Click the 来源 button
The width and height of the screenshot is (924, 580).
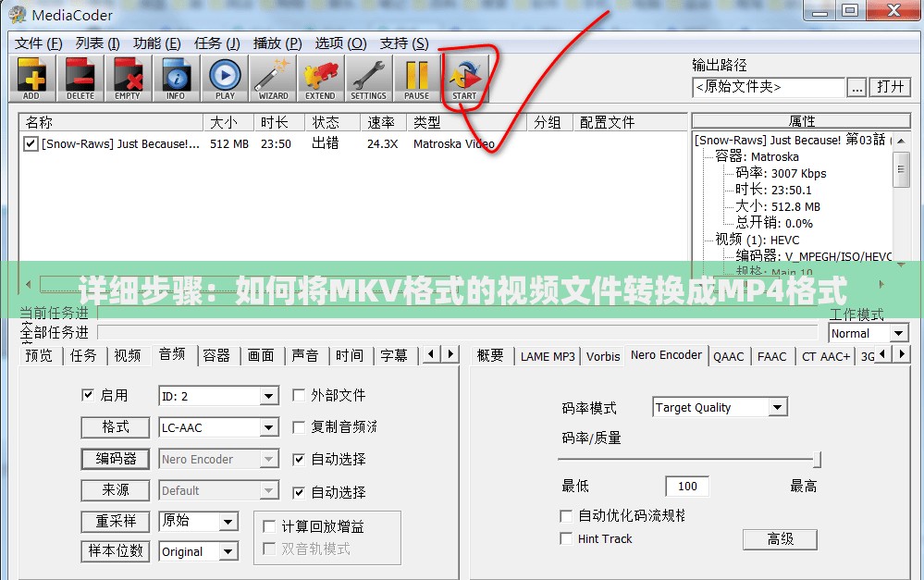point(116,490)
